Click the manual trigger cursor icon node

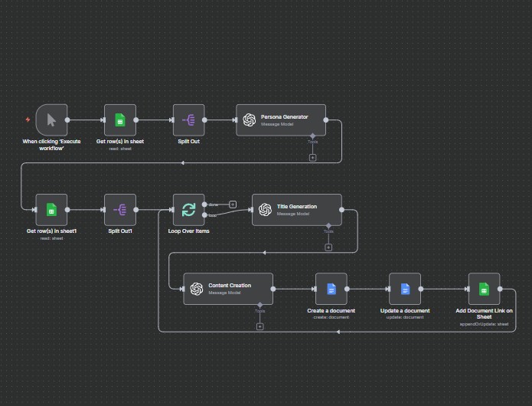[51, 120]
